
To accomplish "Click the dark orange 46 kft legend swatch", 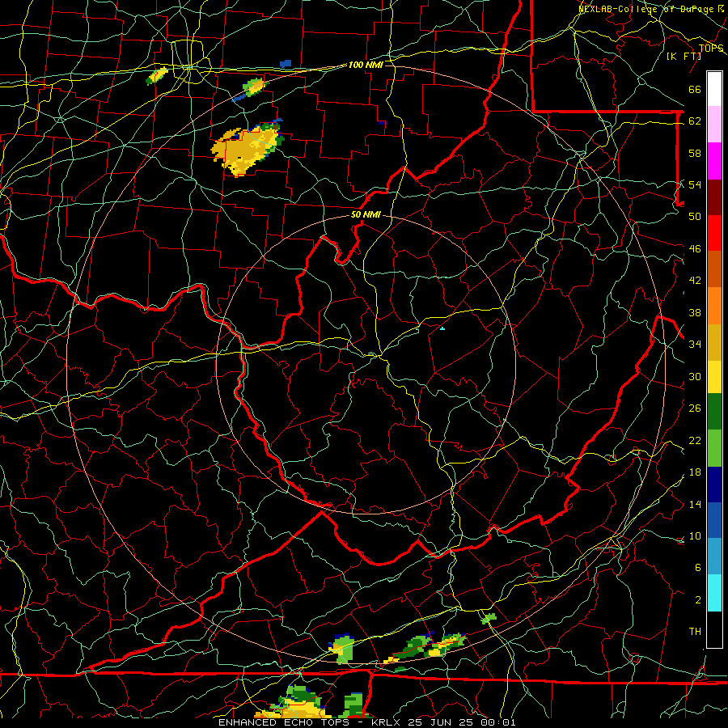I will tap(714, 269).
